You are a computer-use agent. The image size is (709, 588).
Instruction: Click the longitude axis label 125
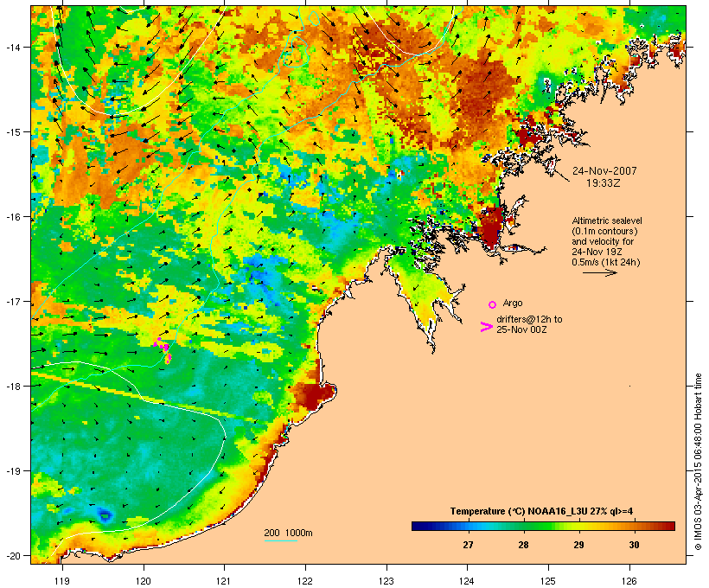pos(548,581)
